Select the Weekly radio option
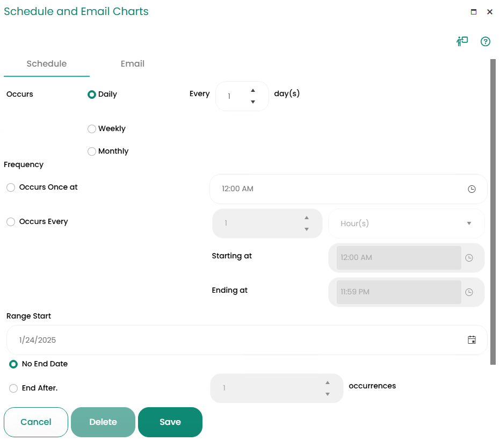Screen dimensions: 500x448 92,129
